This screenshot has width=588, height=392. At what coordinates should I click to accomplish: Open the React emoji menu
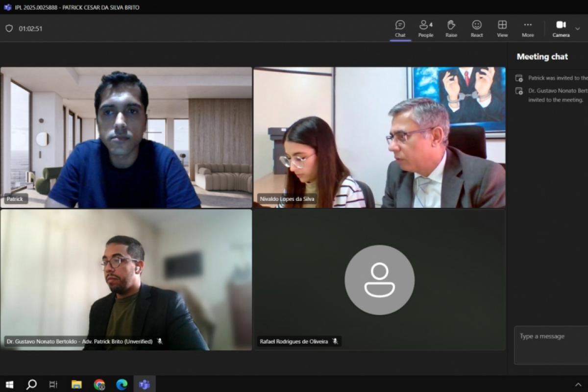477,28
